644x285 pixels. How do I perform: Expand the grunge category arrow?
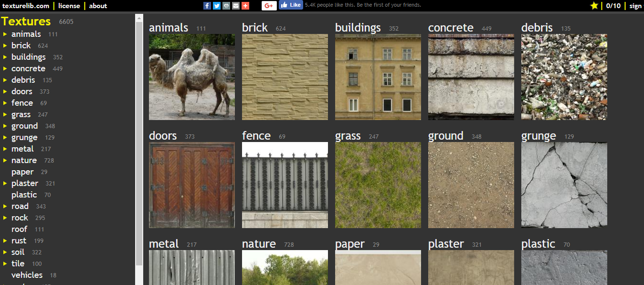[x=5, y=137]
